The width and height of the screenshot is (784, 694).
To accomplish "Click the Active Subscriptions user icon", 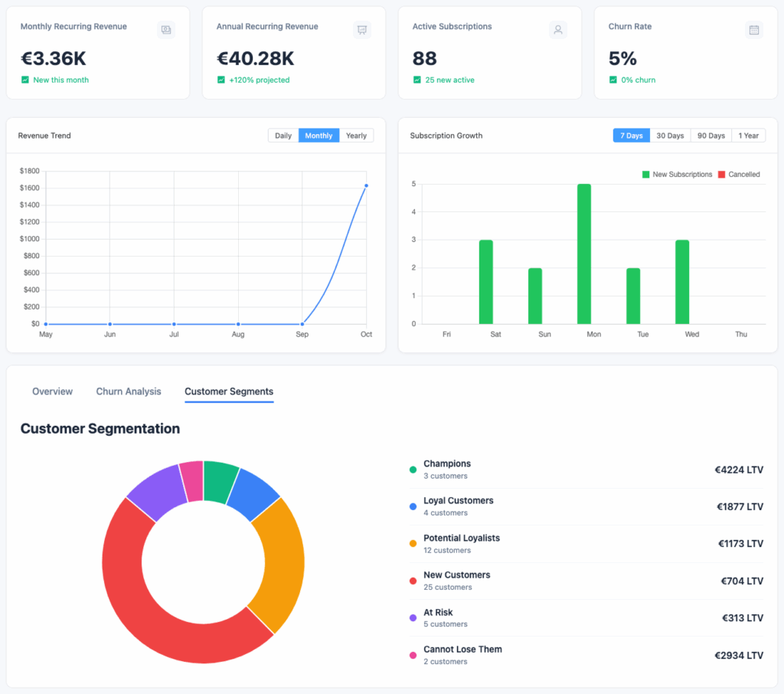I will 558,30.
